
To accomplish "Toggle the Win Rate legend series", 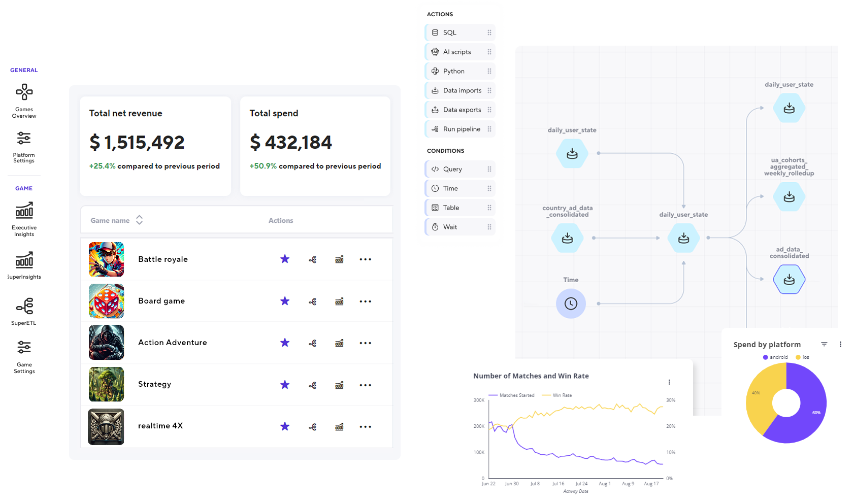I will tap(557, 395).
